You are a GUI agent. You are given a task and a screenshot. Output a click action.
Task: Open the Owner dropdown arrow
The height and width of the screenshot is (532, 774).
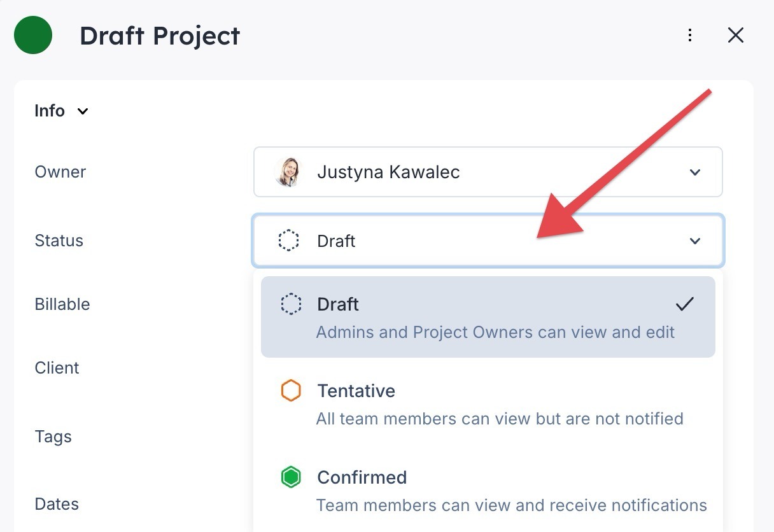(695, 172)
